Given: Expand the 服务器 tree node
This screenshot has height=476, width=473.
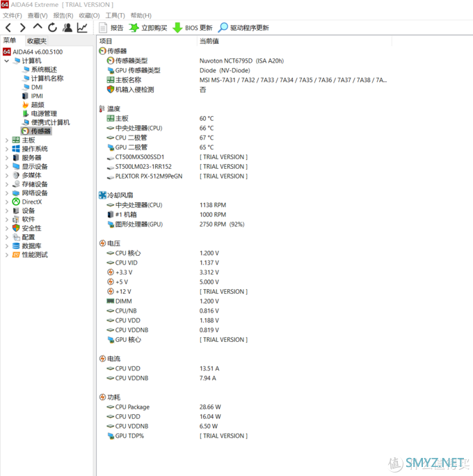Looking at the screenshot, I should click(7, 158).
